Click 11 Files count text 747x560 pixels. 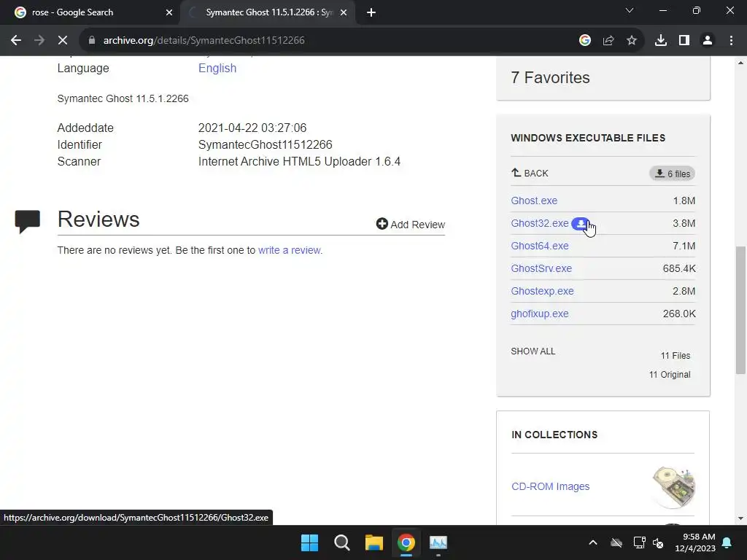675,356
